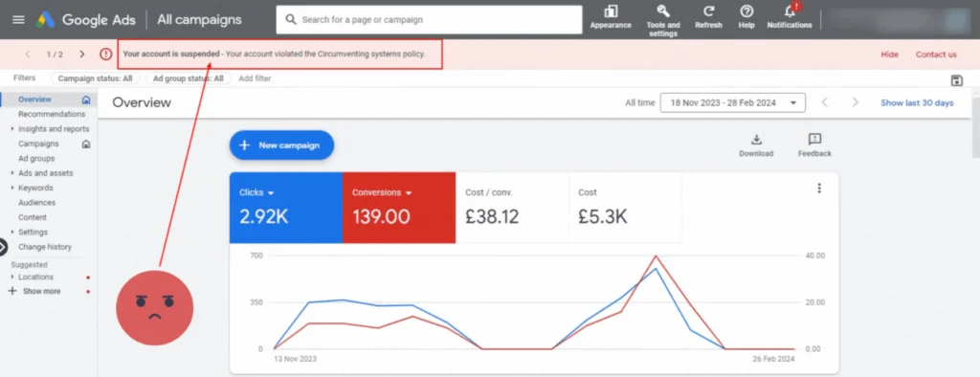Open the Appearance settings icon
This screenshot has height=377, width=980.
(611, 11)
